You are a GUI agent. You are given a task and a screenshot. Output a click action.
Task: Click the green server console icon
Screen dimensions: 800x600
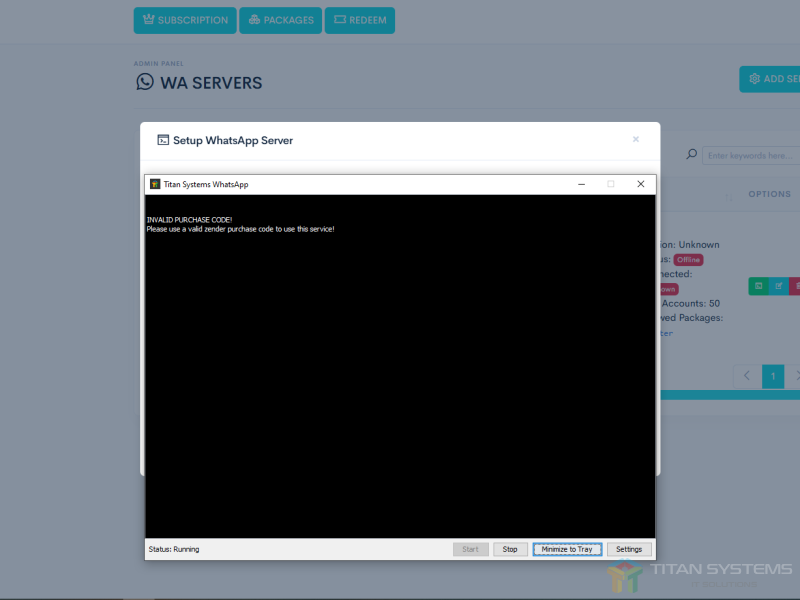point(759,286)
